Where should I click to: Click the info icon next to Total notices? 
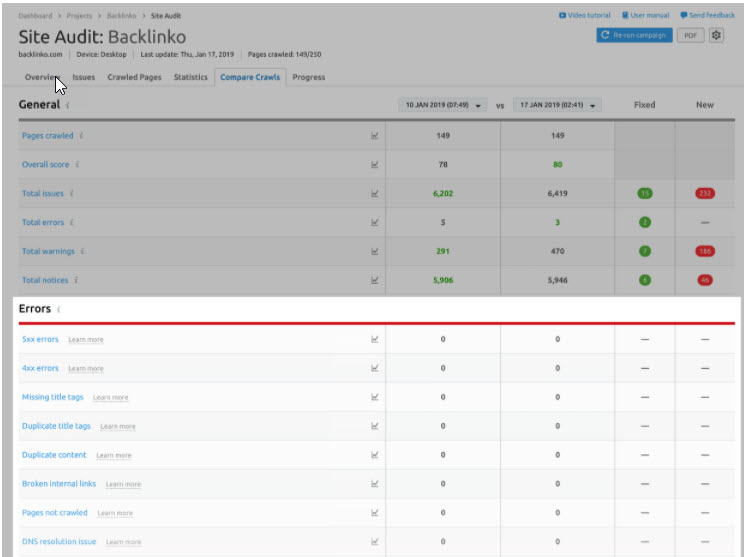[x=75, y=280]
